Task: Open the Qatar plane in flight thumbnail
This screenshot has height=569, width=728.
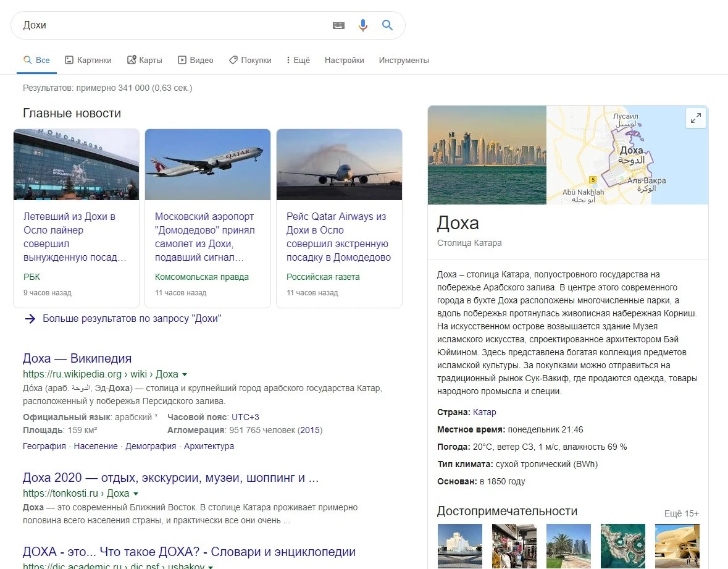Action: [x=207, y=164]
